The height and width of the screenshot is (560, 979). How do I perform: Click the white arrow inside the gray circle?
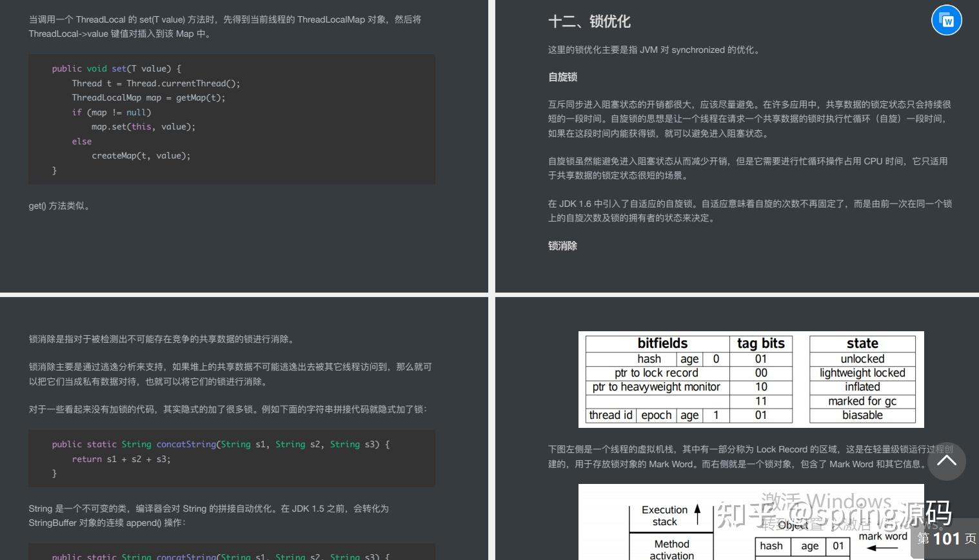point(946,461)
